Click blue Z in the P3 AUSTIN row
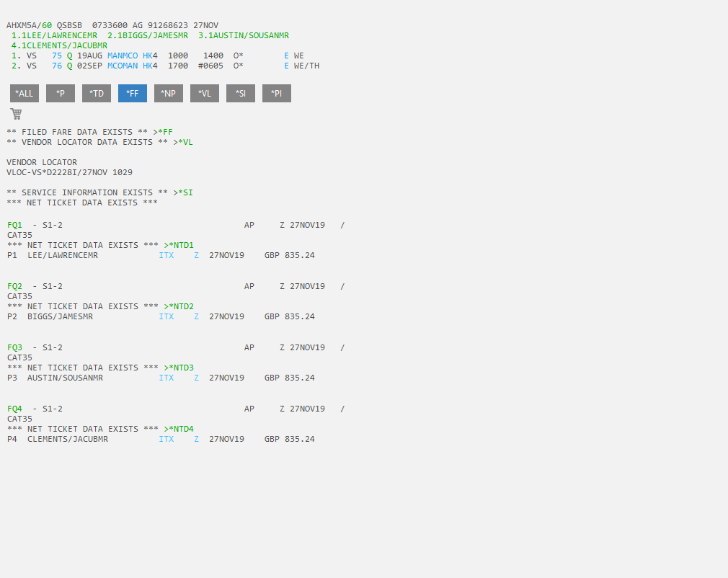This screenshot has width=728, height=578. pos(196,378)
